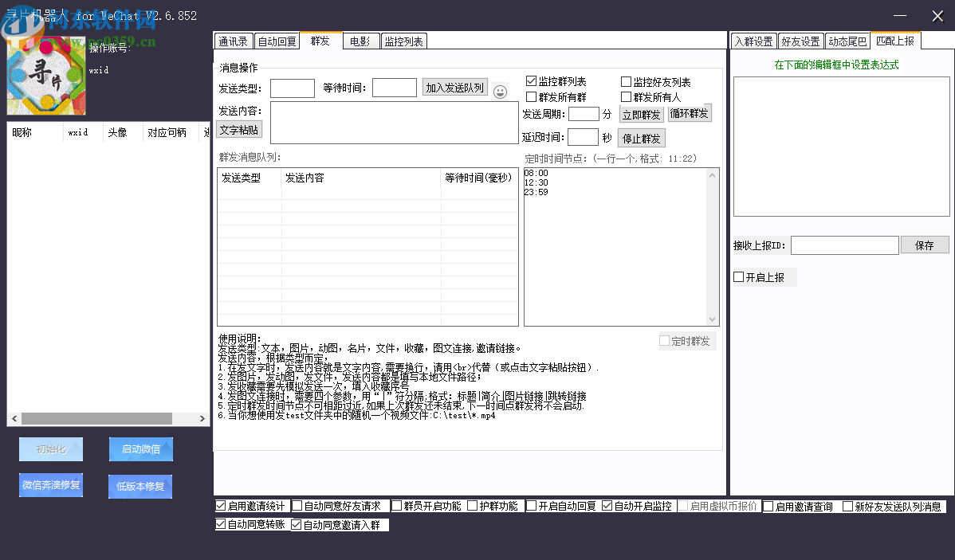Launch WeChat via 启动微信 button
The image size is (955, 560).
point(140,448)
